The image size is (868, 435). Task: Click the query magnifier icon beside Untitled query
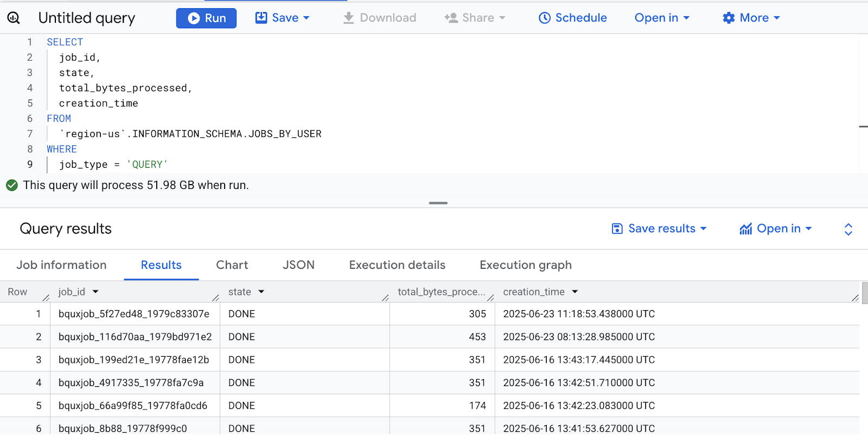pyautogui.click(x=14, y=18)
